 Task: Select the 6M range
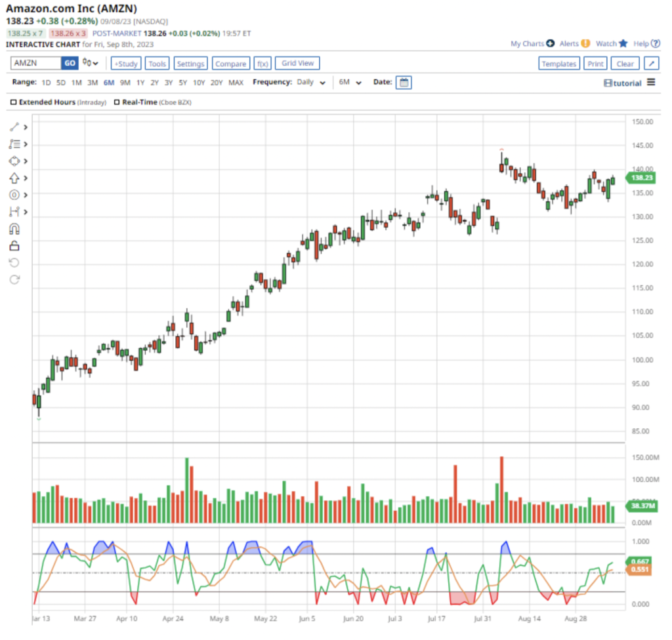pyautogui.click(x=109, y=83)
